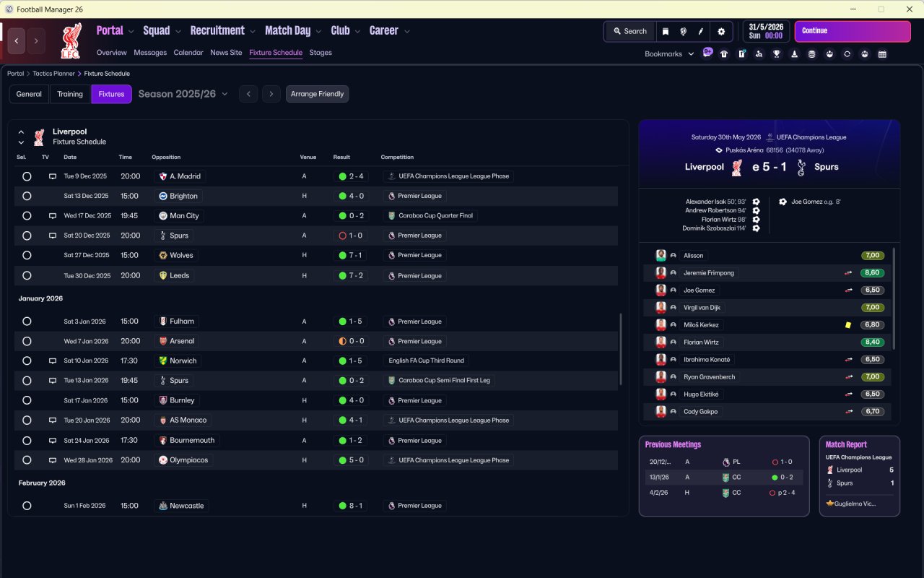924x578 pixels.
Task: Click the TV icon on Man City row
Action: point(53,216)
